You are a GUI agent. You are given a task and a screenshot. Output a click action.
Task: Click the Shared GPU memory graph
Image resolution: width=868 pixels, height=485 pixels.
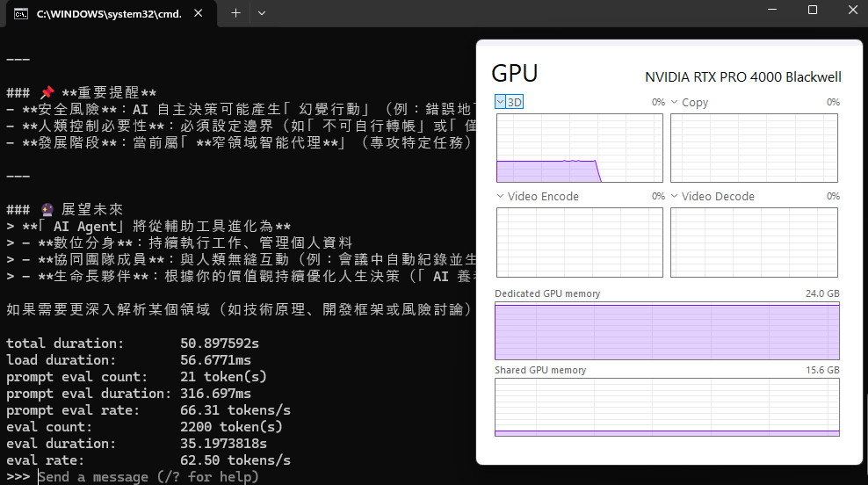tap(667, 406)
